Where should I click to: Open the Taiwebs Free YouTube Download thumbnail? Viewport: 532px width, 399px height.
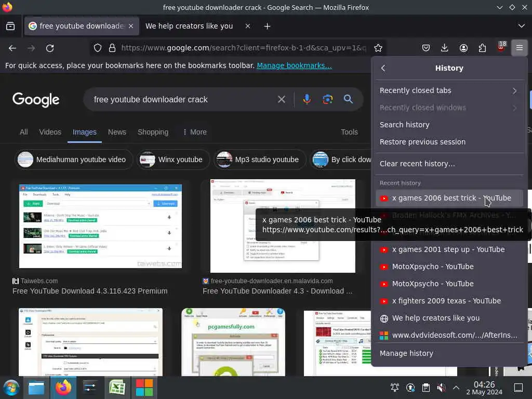(100, 227)
